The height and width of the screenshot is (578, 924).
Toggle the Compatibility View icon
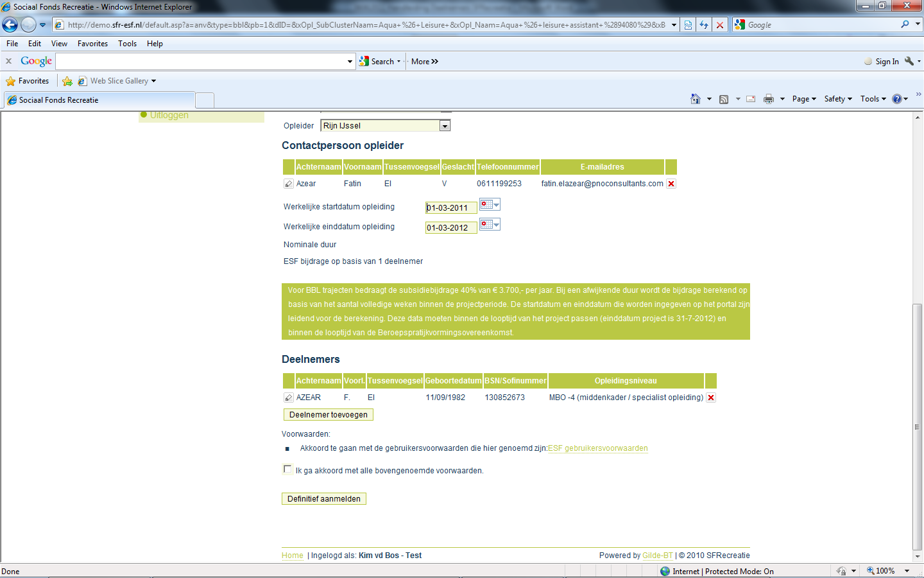[x=688, y=25]
